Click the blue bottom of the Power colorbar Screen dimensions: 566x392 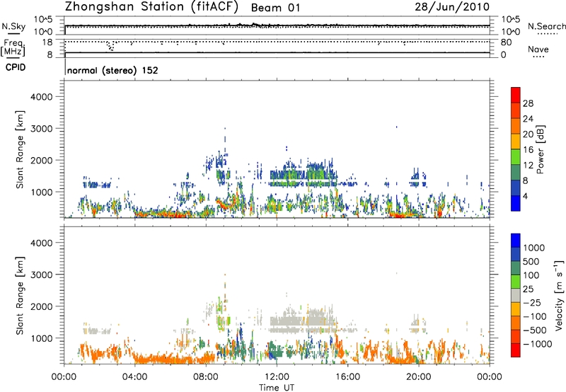point(516,203)
